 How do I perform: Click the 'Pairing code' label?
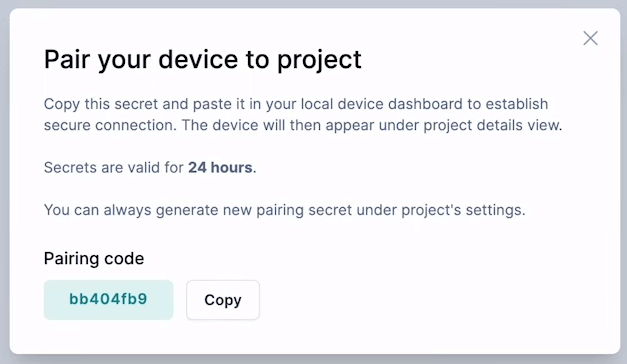tap(94, 259)
